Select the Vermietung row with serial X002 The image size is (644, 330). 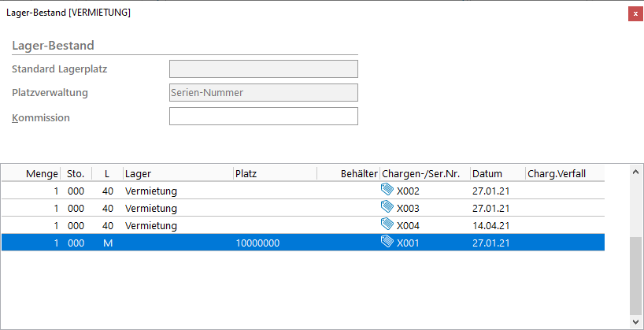151,191
